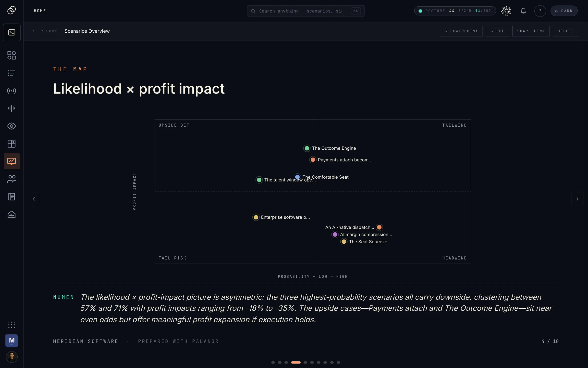The image size is (588, 368).
Task: Click the Meridian workspace M badge
Action: click(12, 341)
